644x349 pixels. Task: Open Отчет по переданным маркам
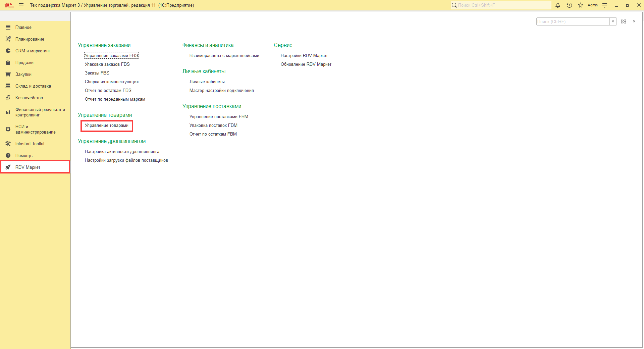coord(115,99)
